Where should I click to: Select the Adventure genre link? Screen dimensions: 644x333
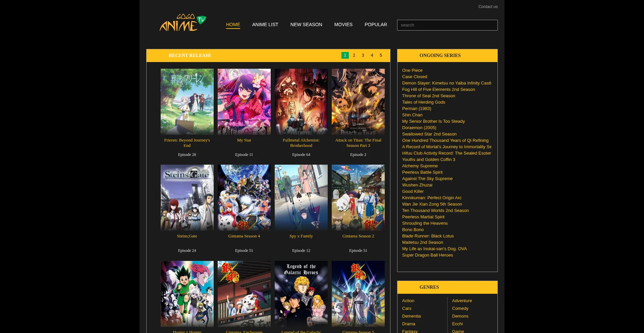click(462, 301)
